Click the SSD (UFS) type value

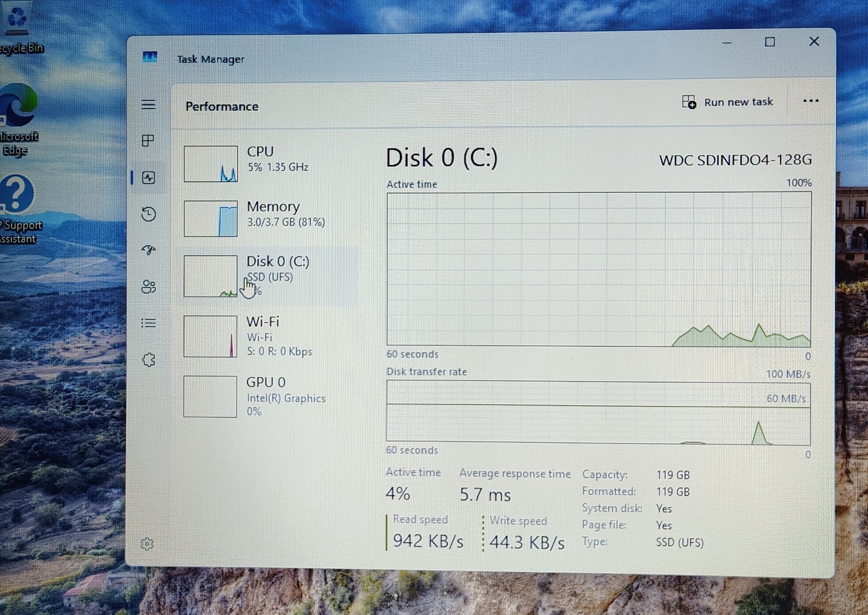coord(680,542)
